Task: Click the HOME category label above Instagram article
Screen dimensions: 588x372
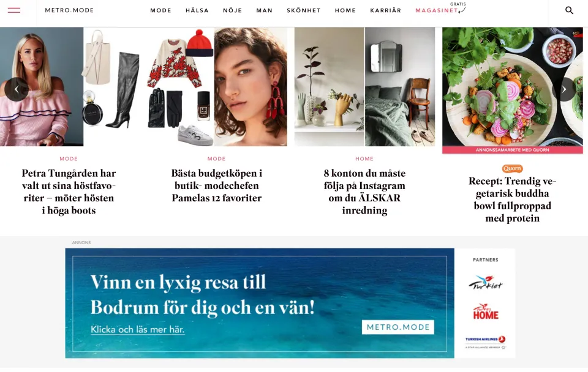Action: click(364, 159)
